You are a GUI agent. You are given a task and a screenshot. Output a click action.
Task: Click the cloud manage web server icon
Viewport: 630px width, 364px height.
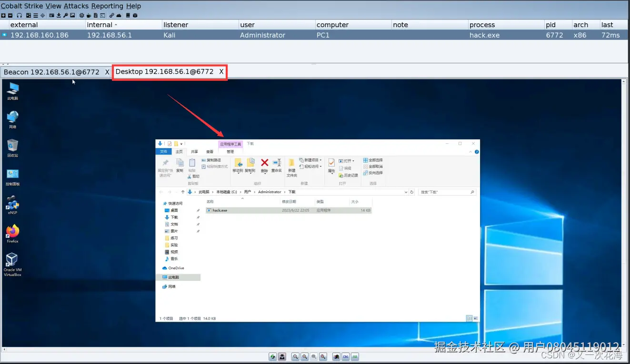click(x=119, y=15)
